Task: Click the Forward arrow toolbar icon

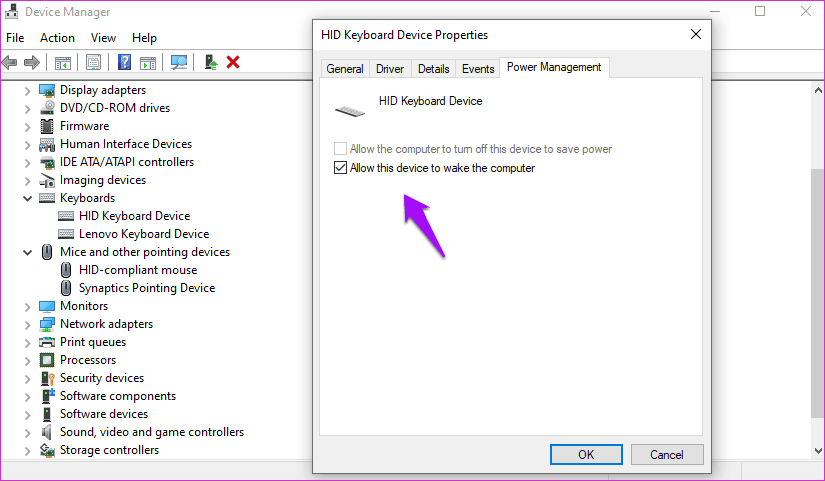Action: point(32,63)
